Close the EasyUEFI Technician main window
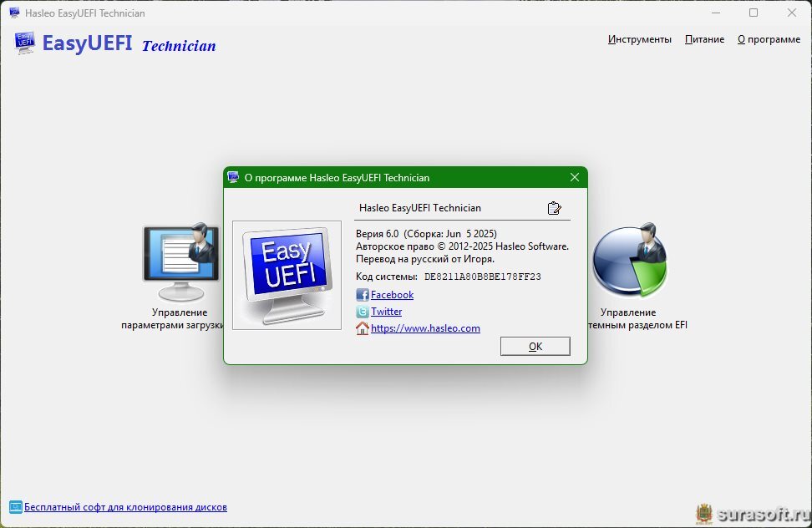This screenshot has width=812, height=528. point(792,13)
